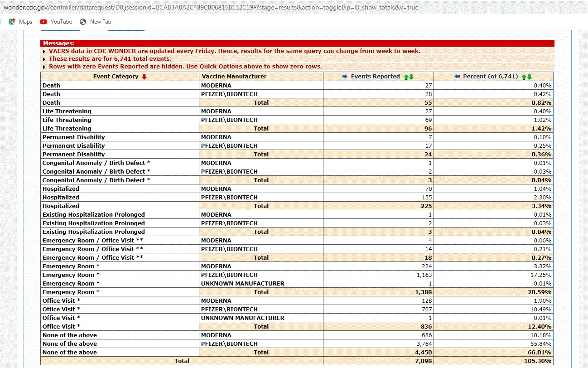
Task: Click Emergency Room Pfizer value 1,163
Action: [x=424, y=275]
